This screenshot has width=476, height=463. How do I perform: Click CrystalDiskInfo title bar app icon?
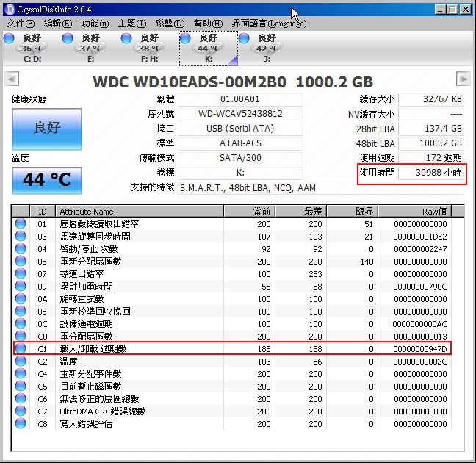tap(10, 9)
